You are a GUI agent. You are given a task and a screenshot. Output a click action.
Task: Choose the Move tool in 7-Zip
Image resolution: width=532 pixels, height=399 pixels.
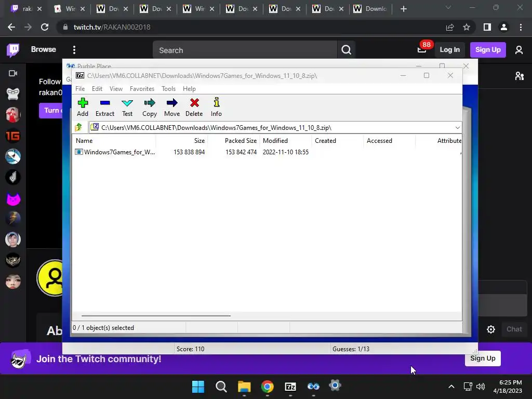pos(172,108)
